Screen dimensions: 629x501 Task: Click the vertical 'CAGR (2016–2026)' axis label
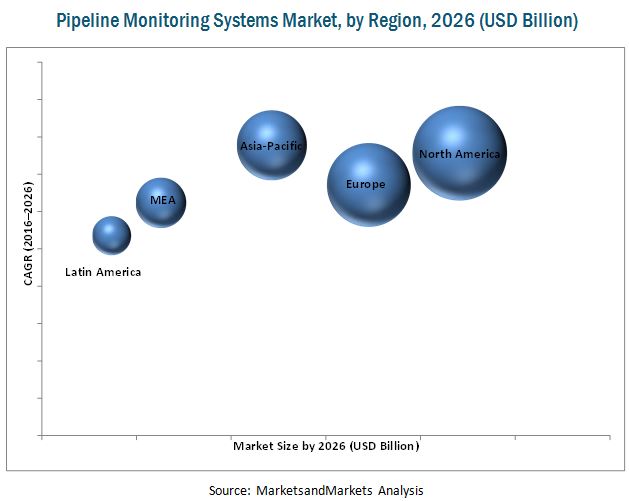[x=29, y=231]
